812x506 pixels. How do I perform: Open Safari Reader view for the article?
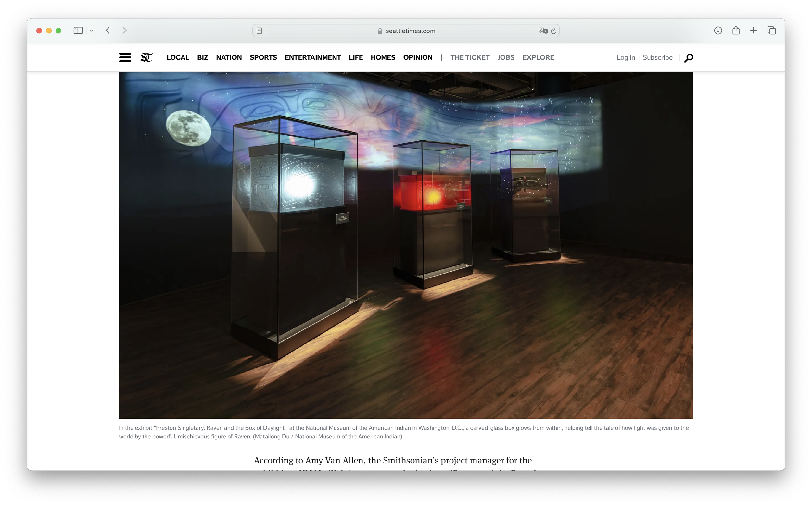coord(259,31)
